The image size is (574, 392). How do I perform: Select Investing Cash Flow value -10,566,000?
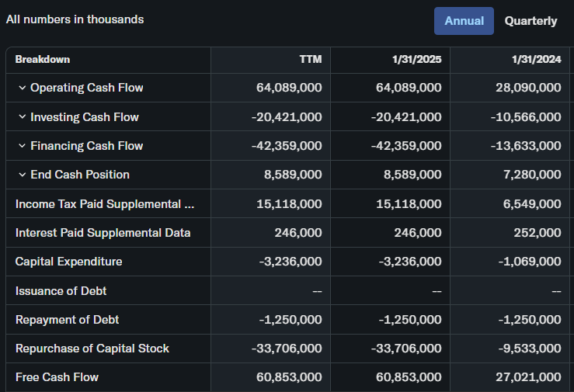tap(526, 117)
